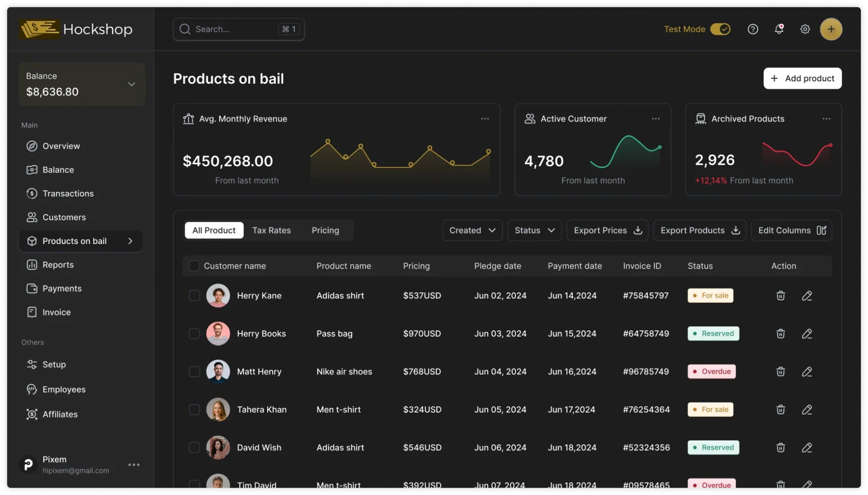
Task: Open the Edit Columns selector
Action: [792, 230]
